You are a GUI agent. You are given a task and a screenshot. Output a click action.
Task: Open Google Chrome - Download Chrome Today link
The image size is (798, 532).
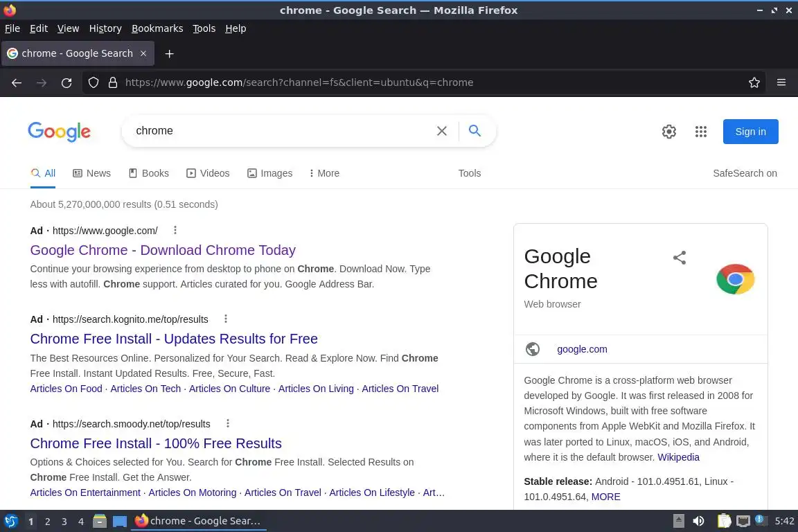pos(163,250)
